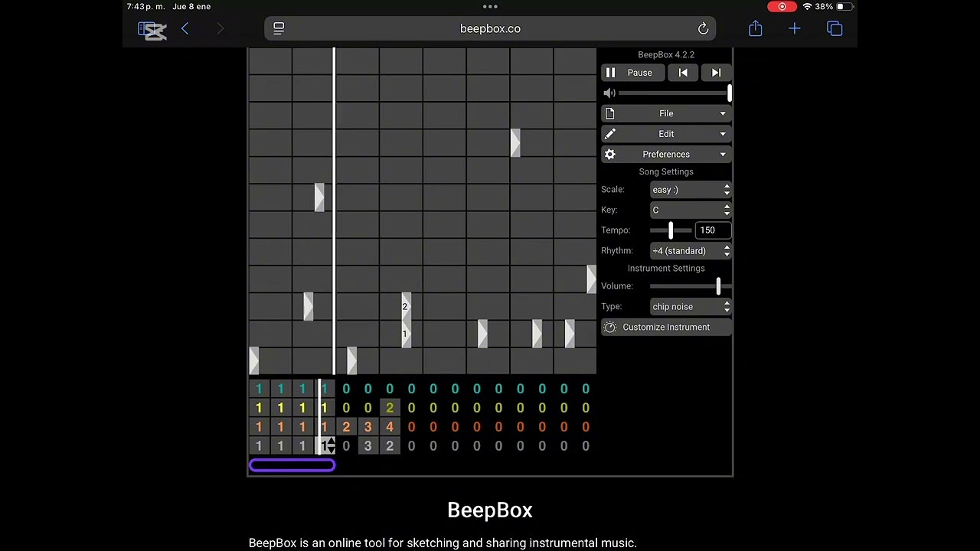The width and height of the screenshot is (980, 551).
Task: Pause the song playback
Action: pos(633,73)
